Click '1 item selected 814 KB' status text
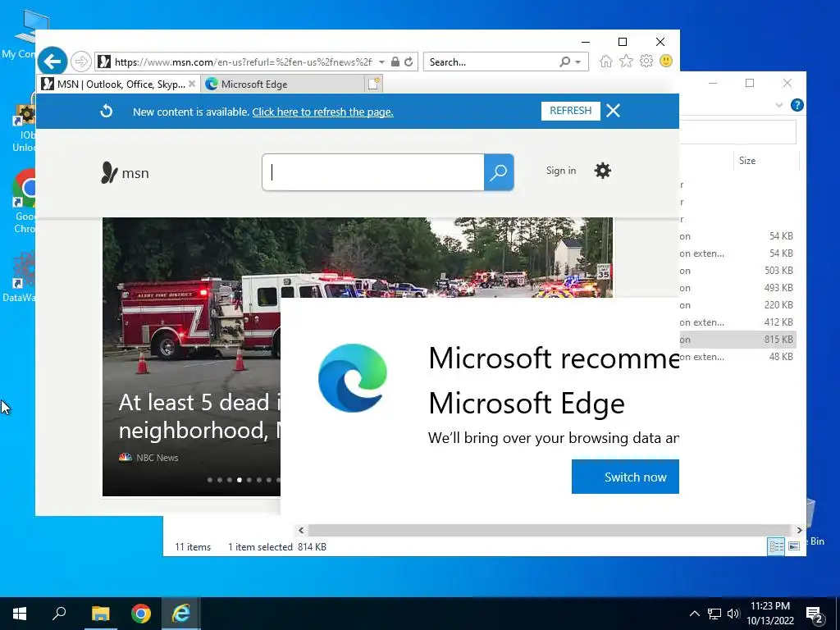 point(277,547)
